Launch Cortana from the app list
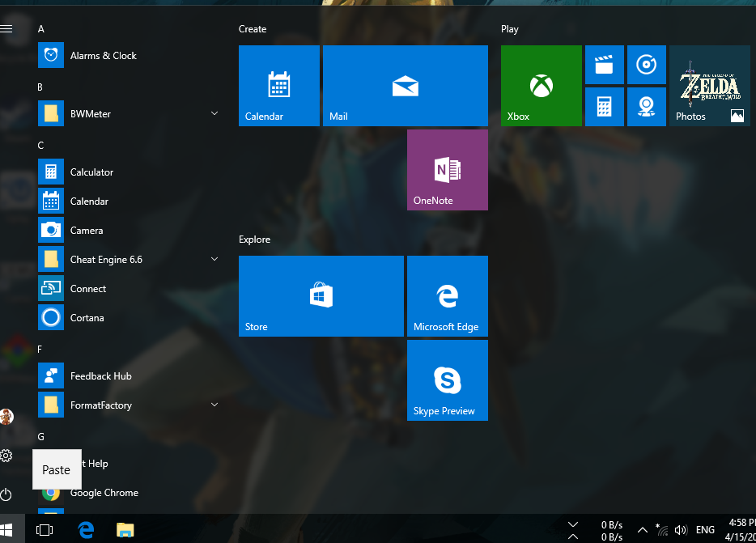The height and width of the screenshot is (543, 756). 128,318
